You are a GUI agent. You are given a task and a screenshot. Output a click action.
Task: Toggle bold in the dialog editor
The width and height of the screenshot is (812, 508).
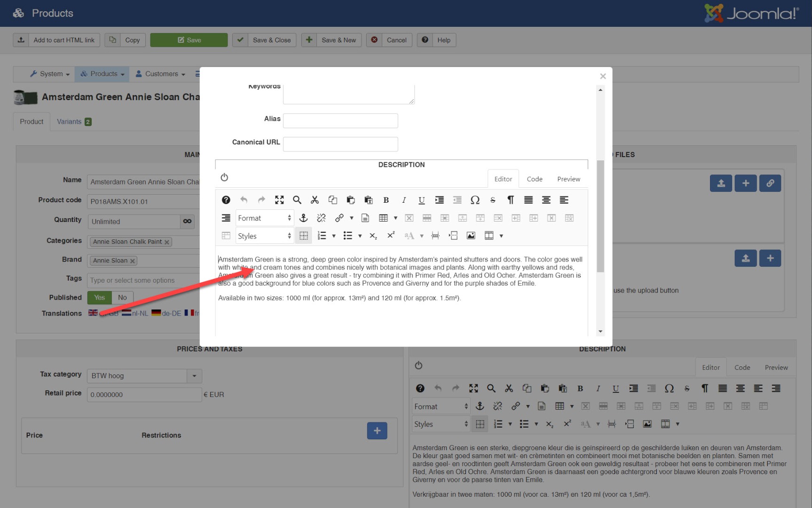386,200
